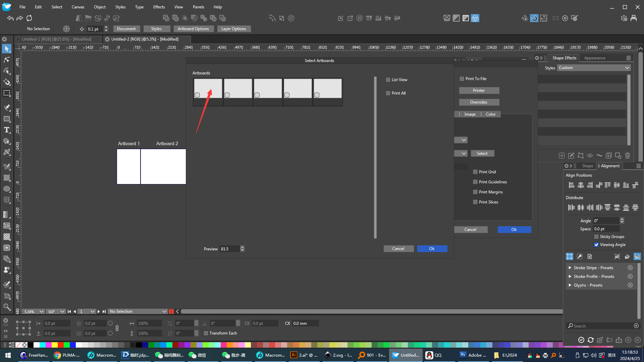Click Ok in Select Artboards dialog
This screenshot has width=644, height=362.
[x=432, y=249]
